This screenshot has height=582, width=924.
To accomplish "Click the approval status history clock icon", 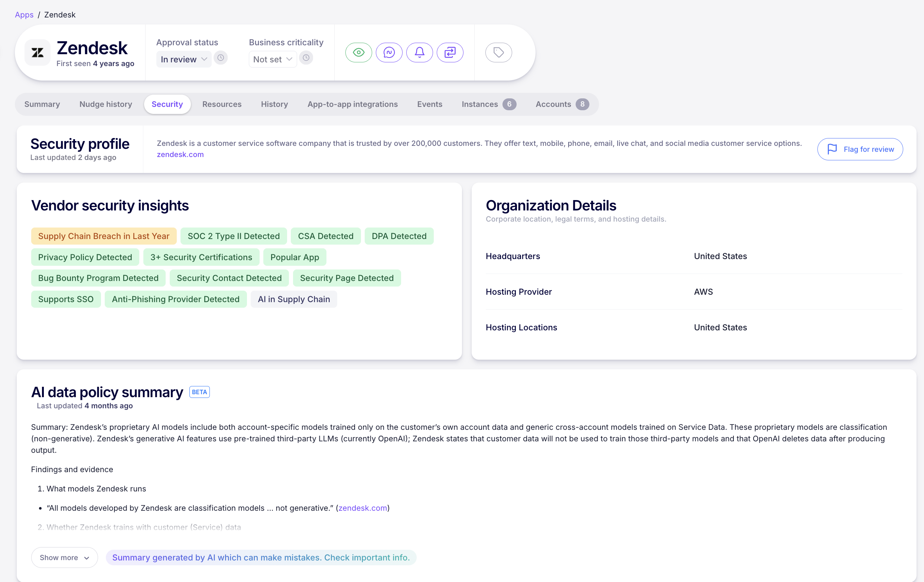I will tap(221, 58).
